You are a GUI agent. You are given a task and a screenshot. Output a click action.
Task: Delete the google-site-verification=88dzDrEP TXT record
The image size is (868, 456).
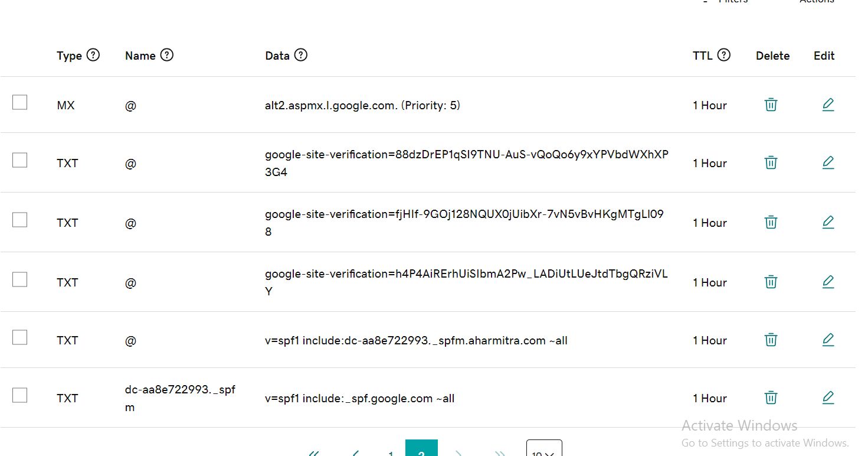click(771, 162)
